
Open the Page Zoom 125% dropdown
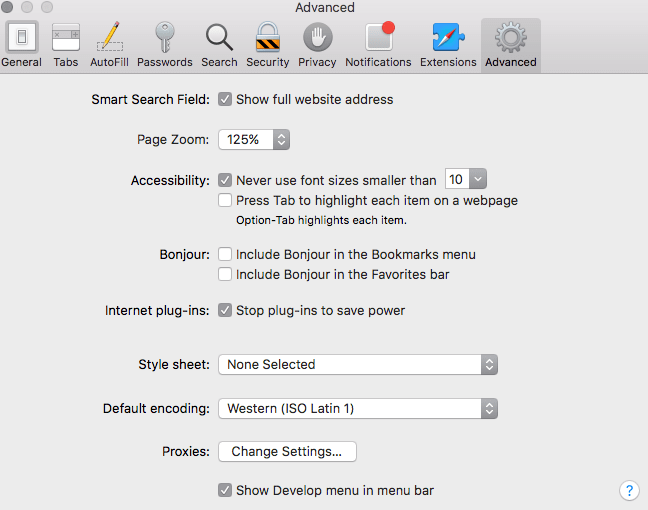(x=254, y=140)
